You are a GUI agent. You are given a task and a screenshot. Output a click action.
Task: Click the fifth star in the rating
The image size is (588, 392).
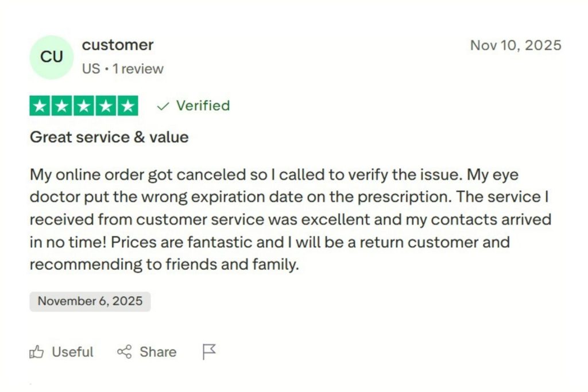pyautogui.click(x=126, y=106)
